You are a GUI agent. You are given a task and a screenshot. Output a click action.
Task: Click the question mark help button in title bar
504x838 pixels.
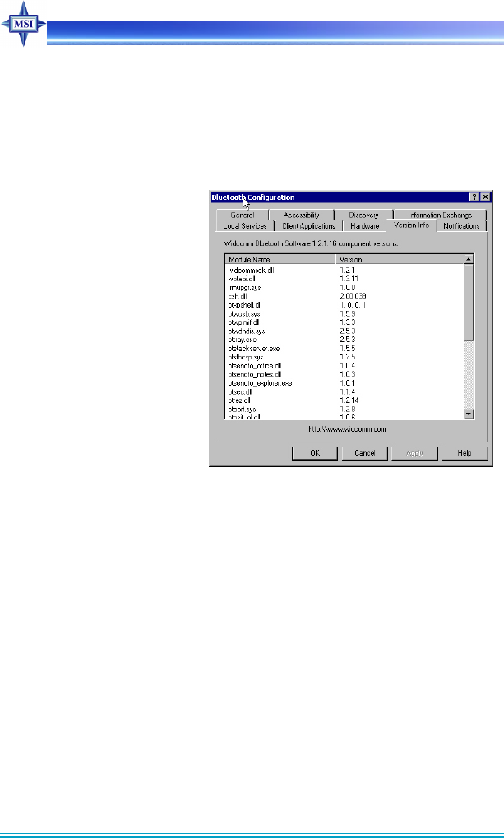(474, 197)
